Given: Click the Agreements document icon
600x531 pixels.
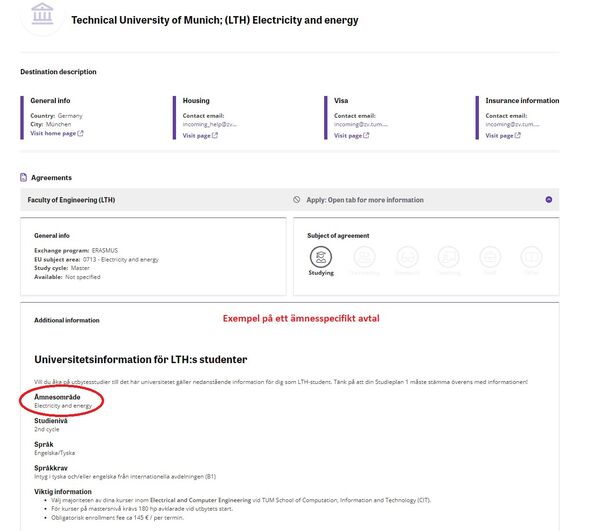Looking at the screenshot, I should [25, 177].
